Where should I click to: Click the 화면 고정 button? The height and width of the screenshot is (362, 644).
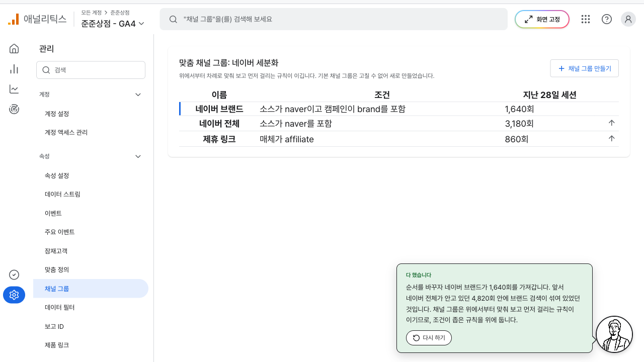click(x=542, y=19)
